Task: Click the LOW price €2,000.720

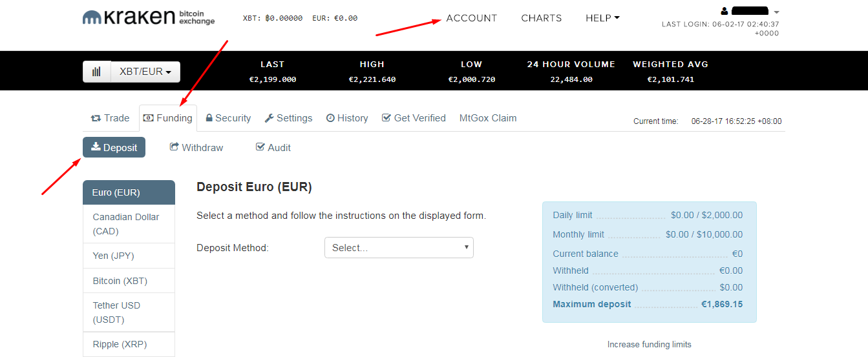Action: point(471,79)
